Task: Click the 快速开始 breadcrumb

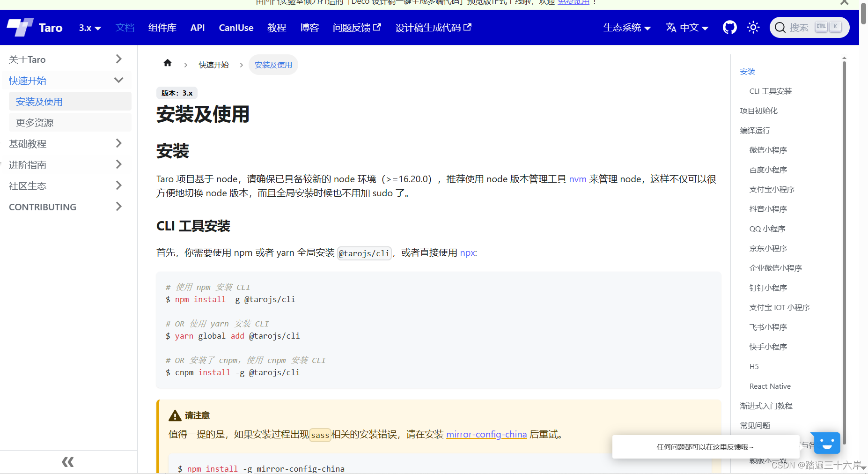Action: pyautogui.click(x=213, y=65)
